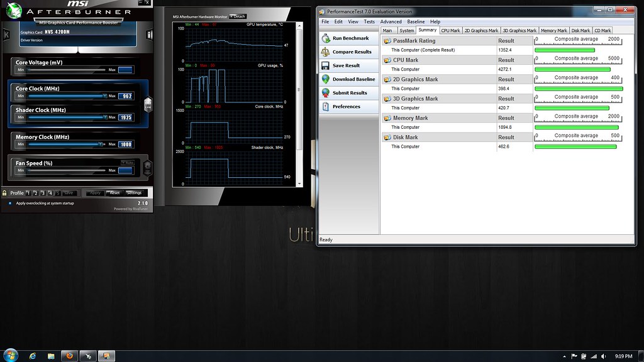The width and height of the screenshot is (644, 362).
Task: Open the Tests menu in PerformanceTest
Action: tap(369, 22)
